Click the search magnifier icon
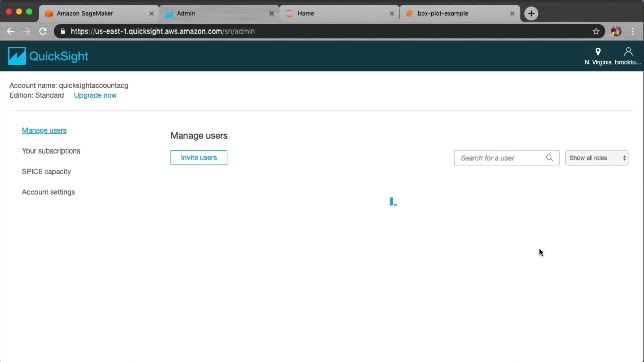 tap(549, 158)
